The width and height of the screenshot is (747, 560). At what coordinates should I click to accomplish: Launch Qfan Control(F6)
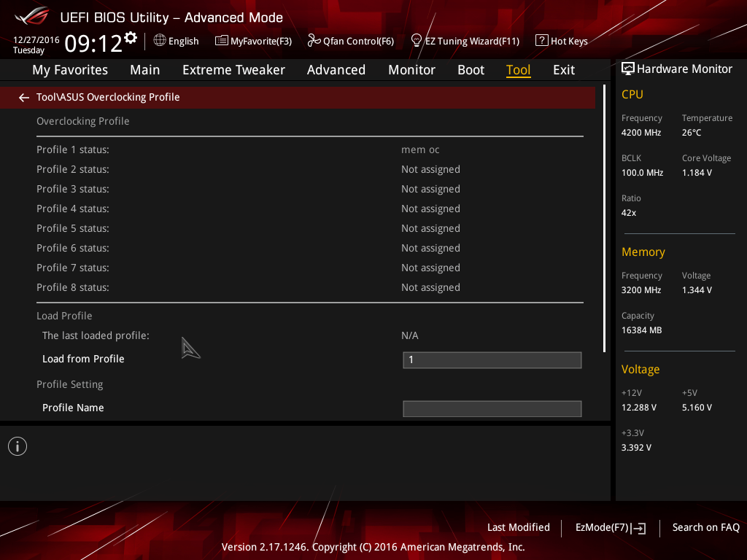pyautogui.click(x=358, y=42)
